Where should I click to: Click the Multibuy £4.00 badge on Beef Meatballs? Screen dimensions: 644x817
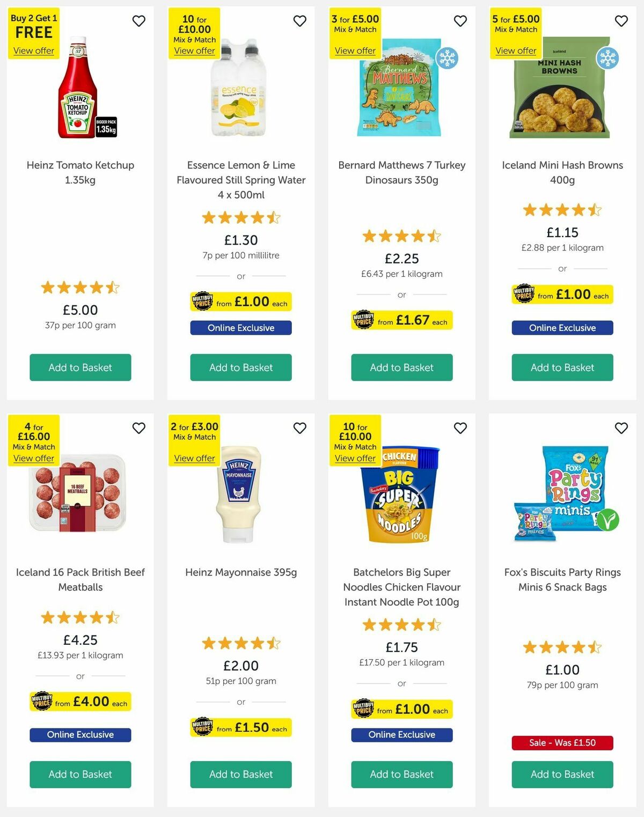[x=80, y=702]
